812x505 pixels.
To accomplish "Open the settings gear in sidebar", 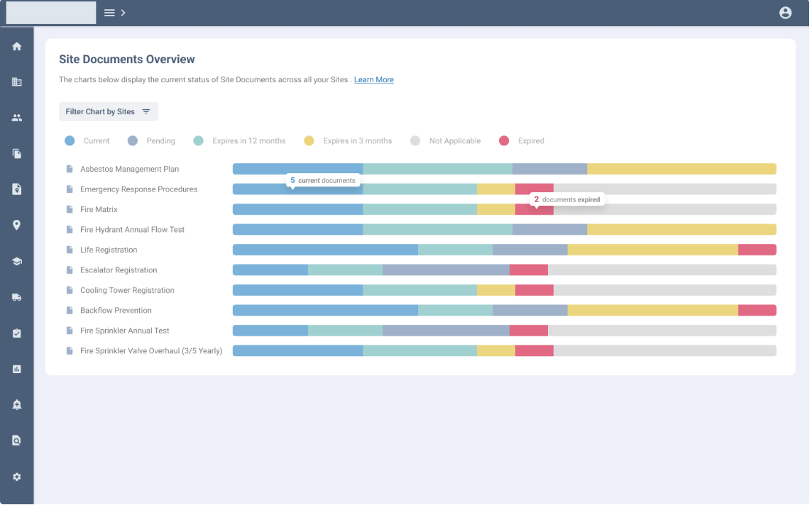I will (17, 477).
